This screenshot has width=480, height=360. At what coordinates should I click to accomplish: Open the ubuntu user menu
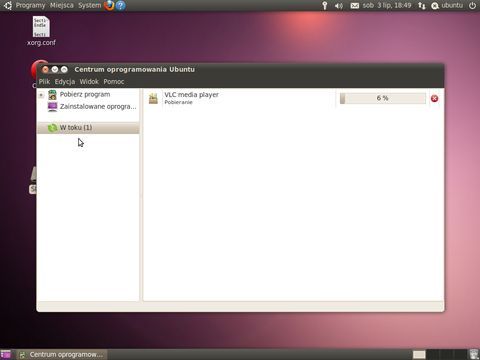click(447, 5)
